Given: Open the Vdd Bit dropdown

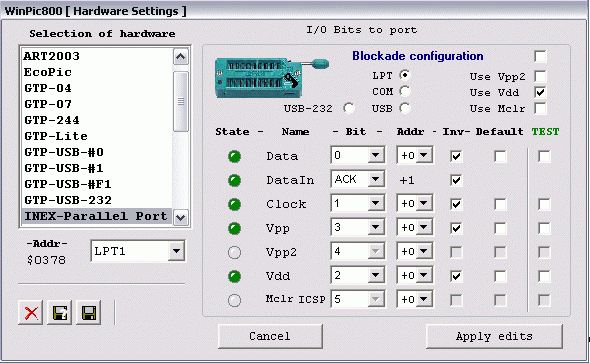Looking at the screenshot, I should [375, 275].
